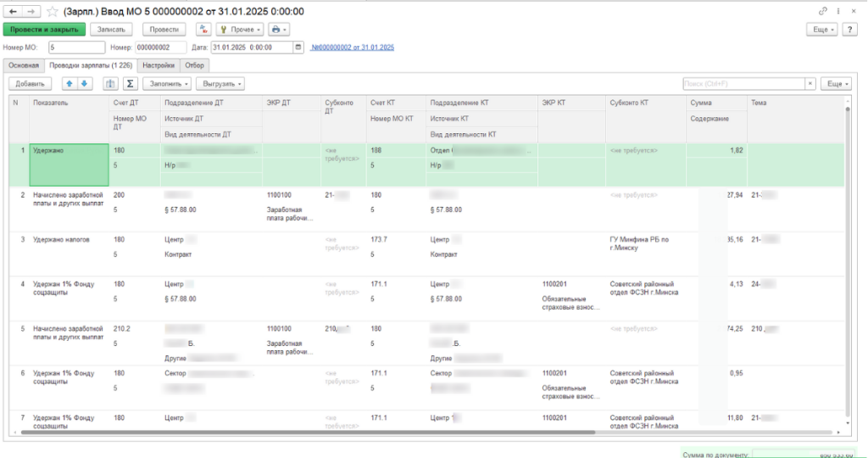The image size is (868, 458).
Task: Switch to the Основная tab
Action: tap(23, 64)
